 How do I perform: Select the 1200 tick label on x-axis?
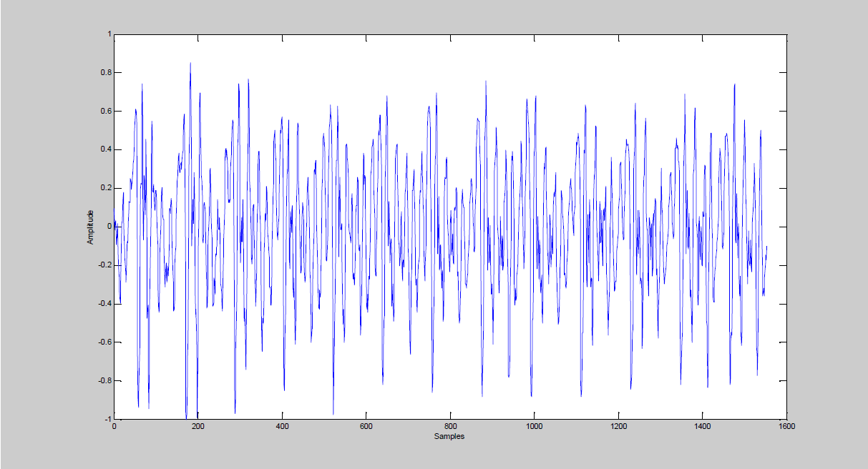tap(618, 426)
